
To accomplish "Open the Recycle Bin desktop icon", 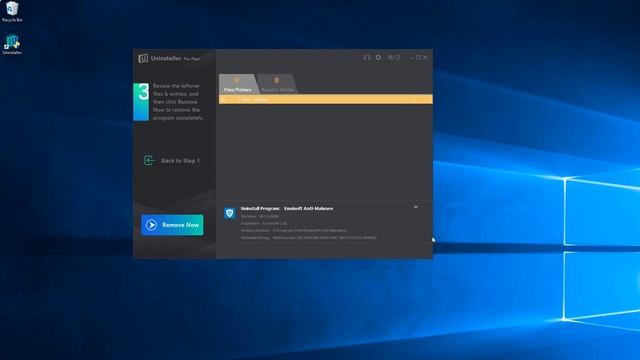I will (12, 11).
